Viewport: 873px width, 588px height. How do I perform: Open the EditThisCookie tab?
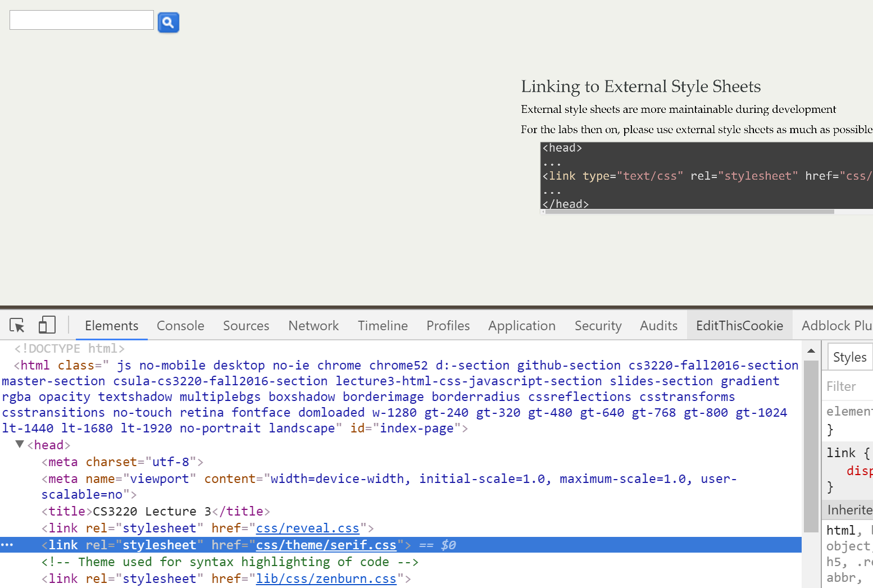pos(739,326)
